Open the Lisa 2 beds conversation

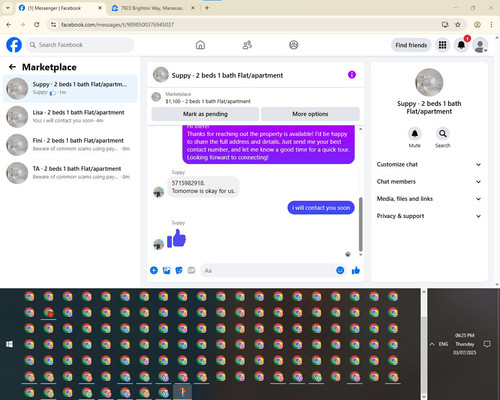(70, 117)
